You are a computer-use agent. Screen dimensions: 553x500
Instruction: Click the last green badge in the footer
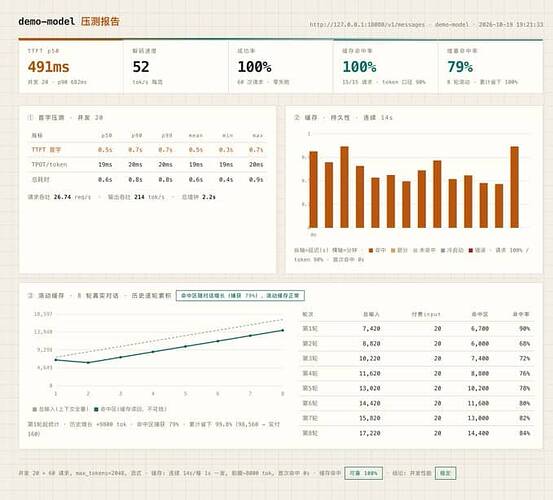(445, 473)
